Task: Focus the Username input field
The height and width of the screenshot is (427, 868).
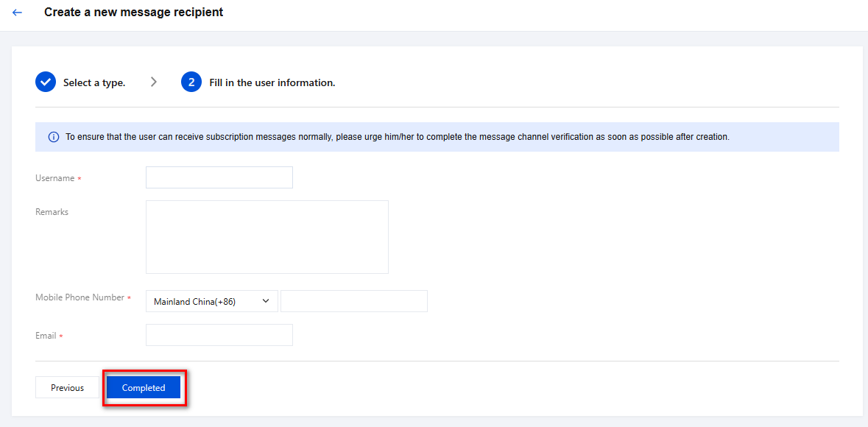Action: [x=219, y=177]
